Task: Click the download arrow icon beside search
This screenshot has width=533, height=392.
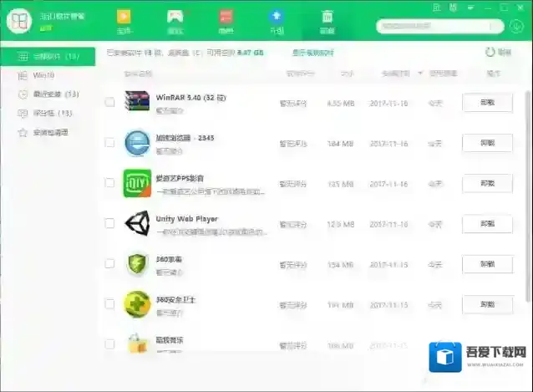Action: [516, 26]
